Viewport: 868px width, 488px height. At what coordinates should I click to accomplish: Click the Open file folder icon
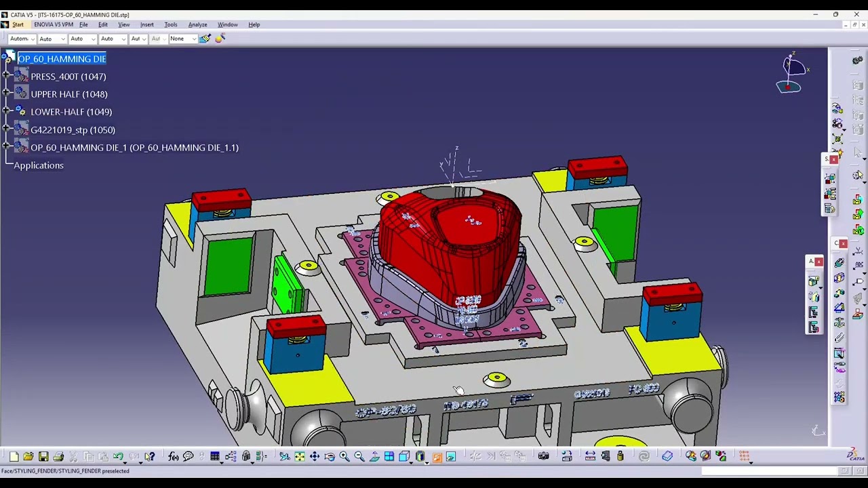(x=28, y=457)
